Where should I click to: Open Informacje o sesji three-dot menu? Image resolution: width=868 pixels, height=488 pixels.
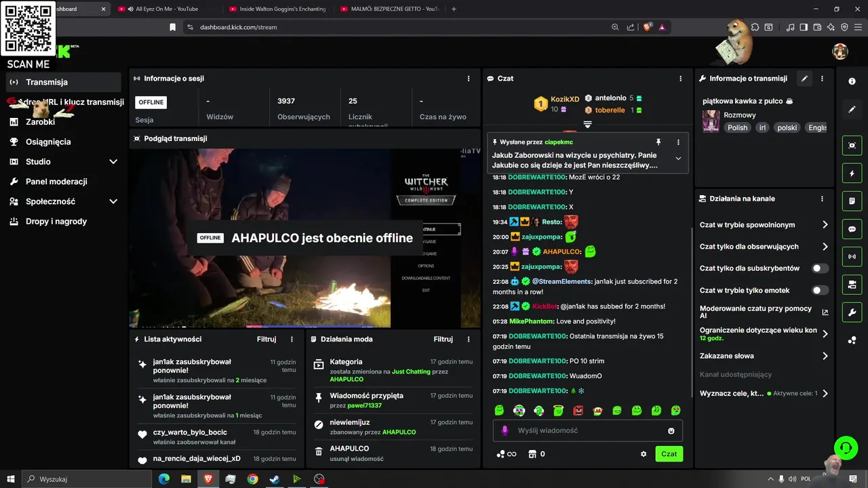(x=468, y=79)
